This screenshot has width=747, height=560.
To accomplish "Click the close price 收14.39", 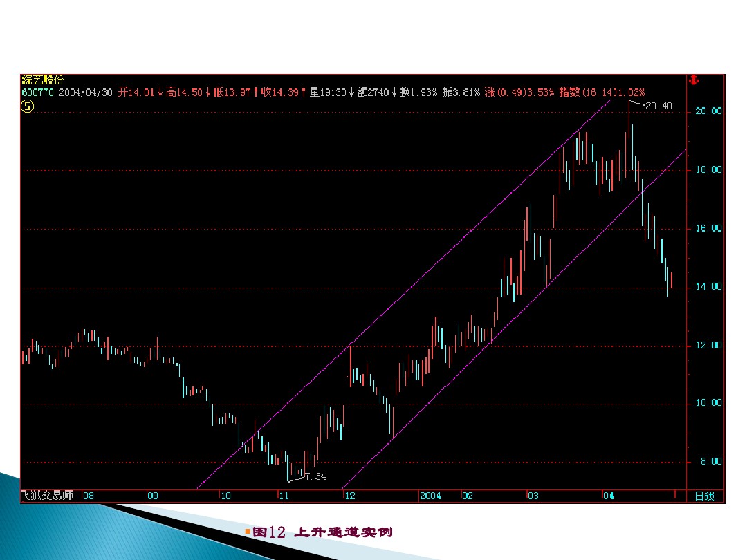I will [x=279, y=93].
